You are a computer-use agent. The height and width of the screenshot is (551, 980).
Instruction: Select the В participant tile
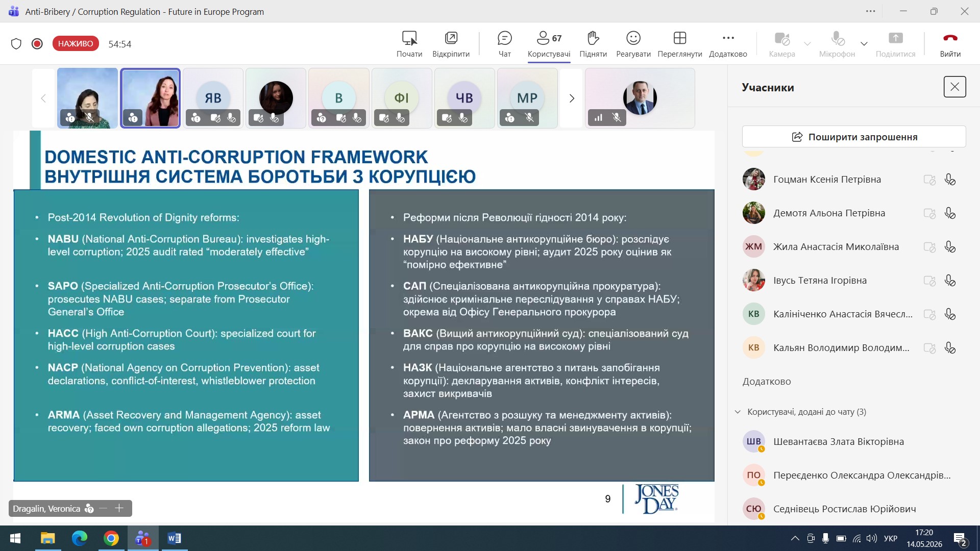[x=339, y=98]
